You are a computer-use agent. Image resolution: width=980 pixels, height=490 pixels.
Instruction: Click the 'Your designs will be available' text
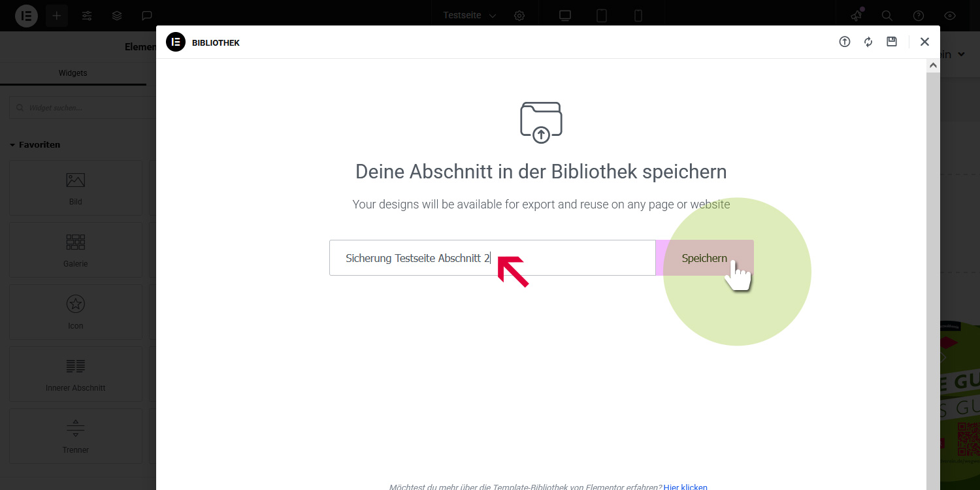[x=541, y=204]
